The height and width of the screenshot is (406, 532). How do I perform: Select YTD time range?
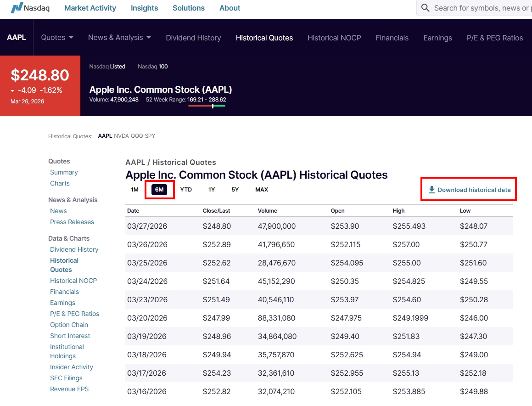(x=186, y=189)
